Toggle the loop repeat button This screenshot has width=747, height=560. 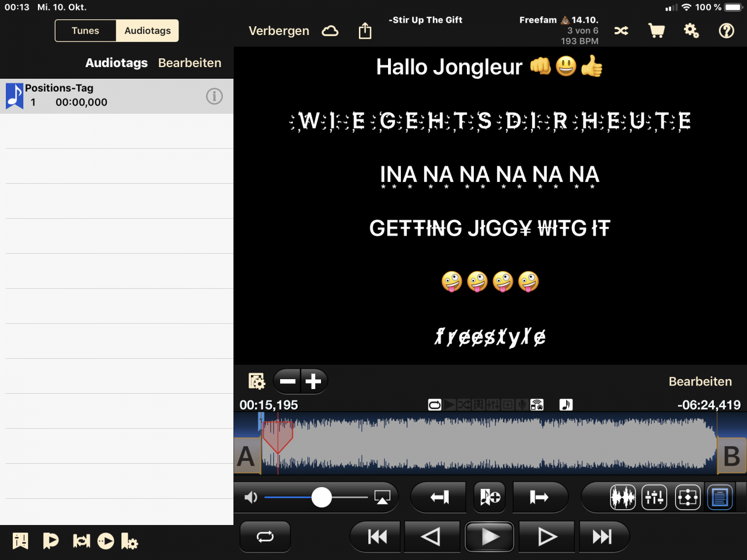(x=265, y=537)
